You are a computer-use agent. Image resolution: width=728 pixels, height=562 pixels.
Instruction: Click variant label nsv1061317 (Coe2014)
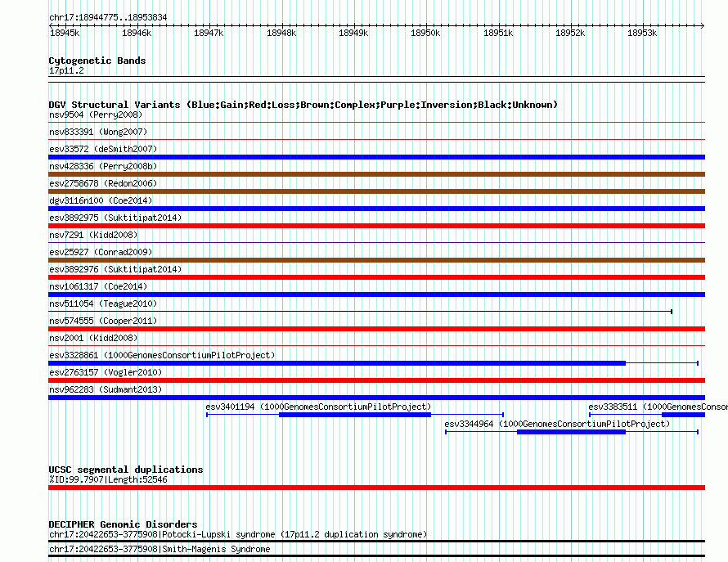pyautogui.click(x=98, y=286)
